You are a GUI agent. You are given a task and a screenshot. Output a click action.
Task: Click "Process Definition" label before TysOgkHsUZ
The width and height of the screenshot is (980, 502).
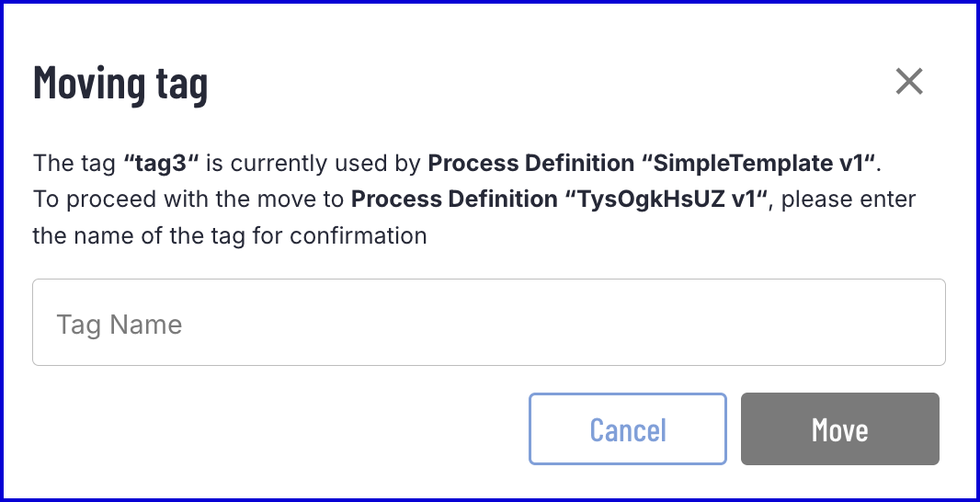pos(454,200)
